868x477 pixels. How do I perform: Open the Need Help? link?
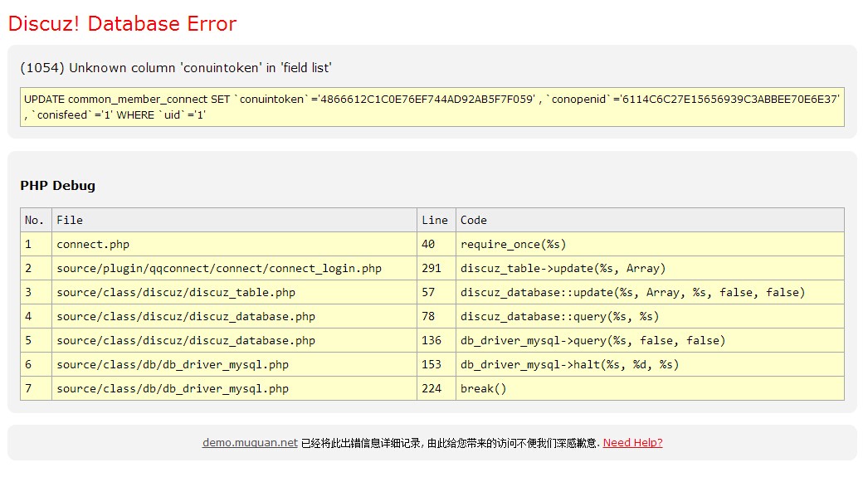[632, 443]
